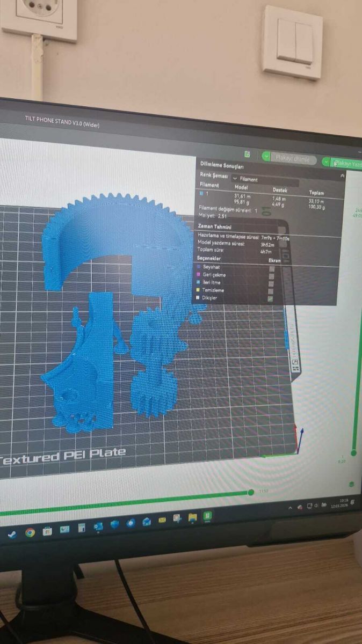Click the Plakayı dilimle button
This screenshot has width=362, height=644.
pos(293,159)
